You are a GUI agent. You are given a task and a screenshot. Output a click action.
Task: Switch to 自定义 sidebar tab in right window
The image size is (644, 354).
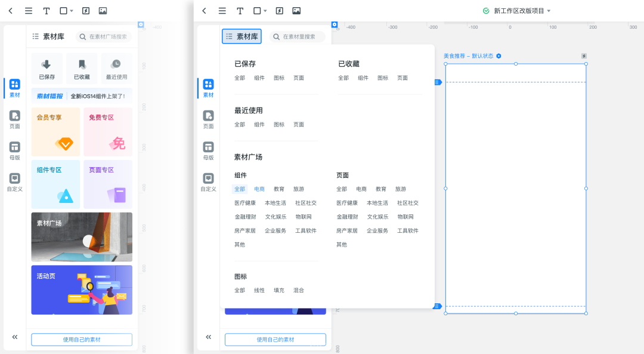click(x=208, y=182)
